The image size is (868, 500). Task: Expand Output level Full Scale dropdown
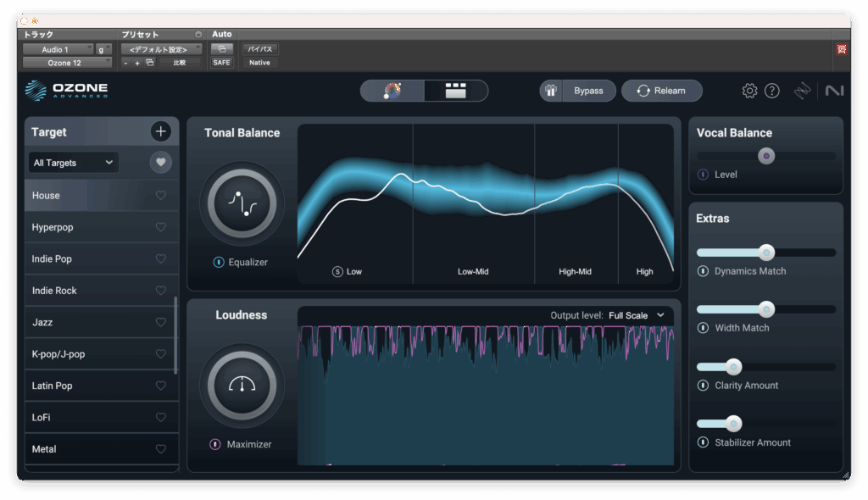[636, 315]
